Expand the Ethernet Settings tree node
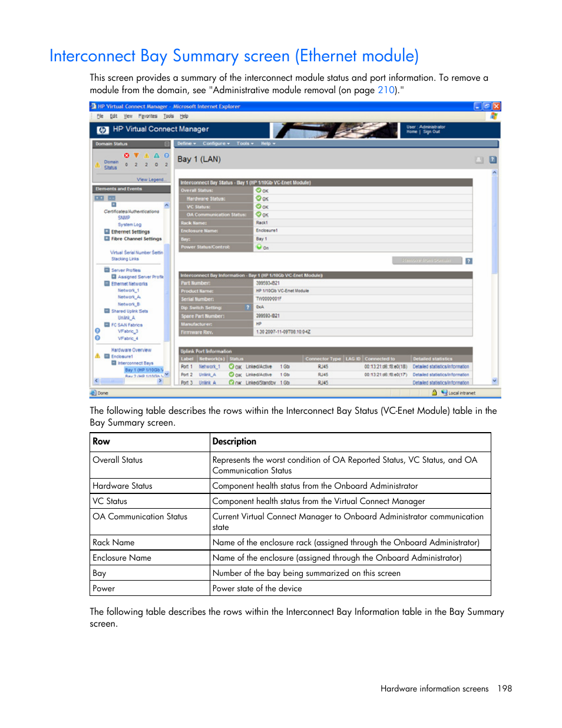The height and width of the screenshot is (728, 562). coord(107,232)
